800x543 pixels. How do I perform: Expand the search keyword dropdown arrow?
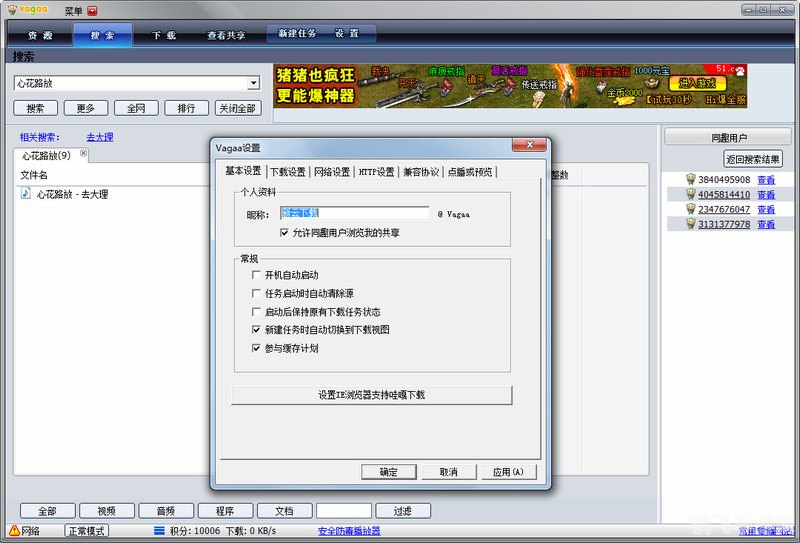(x=253, y=83)
